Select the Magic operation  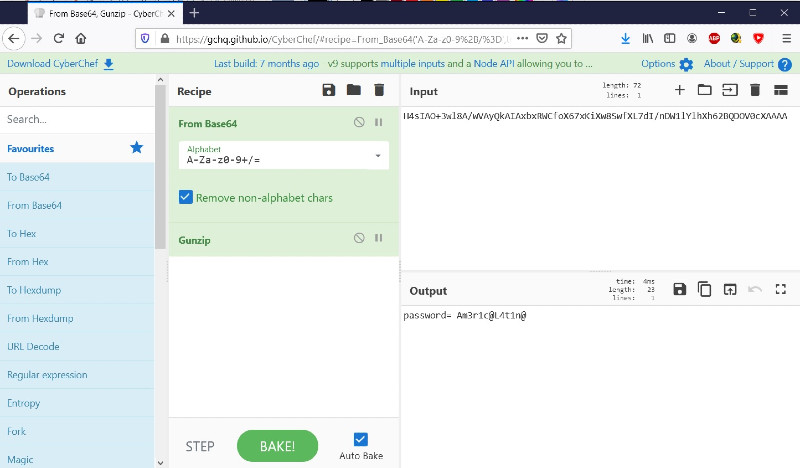(77, 459)
